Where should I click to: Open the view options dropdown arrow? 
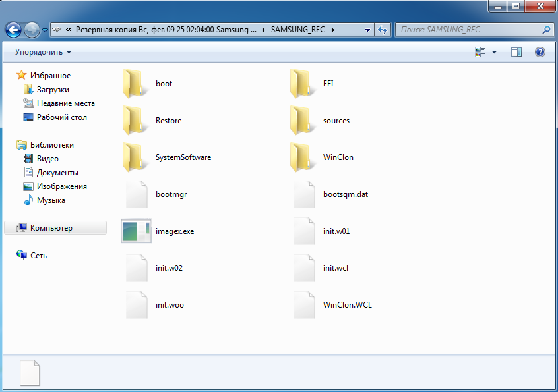(494, 52)
